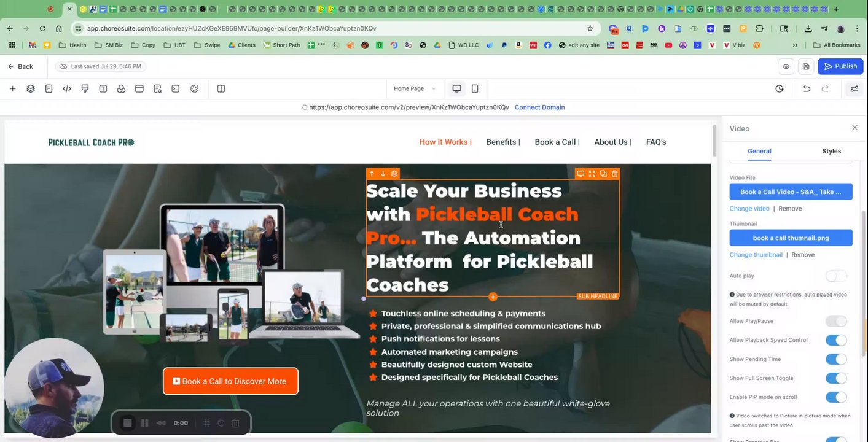
Task: Expand the Chrome bookmarks overflow chevron
Action: 795,45
